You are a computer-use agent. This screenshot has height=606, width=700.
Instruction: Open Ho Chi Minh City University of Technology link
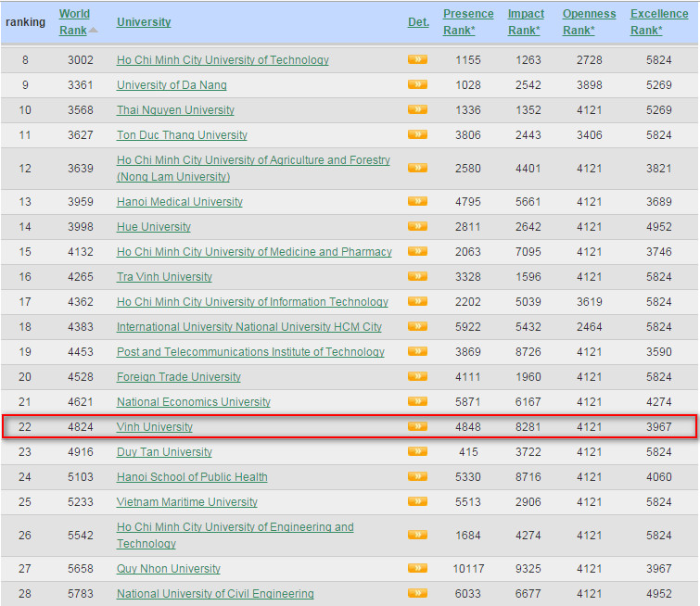tap(223, 60)
